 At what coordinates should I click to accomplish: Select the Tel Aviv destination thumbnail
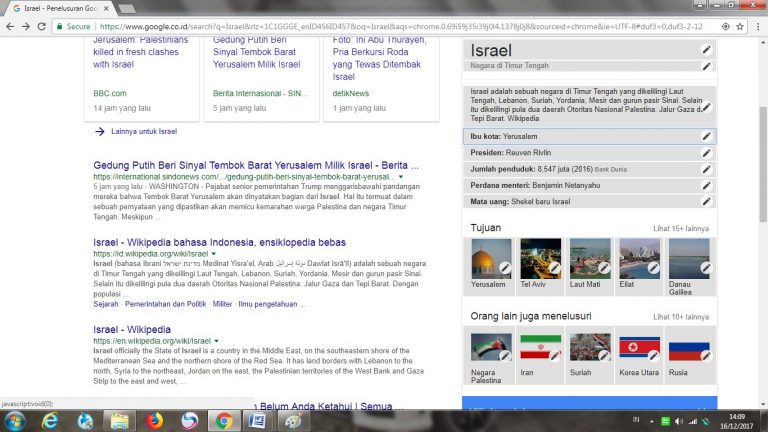pos(540,260)
